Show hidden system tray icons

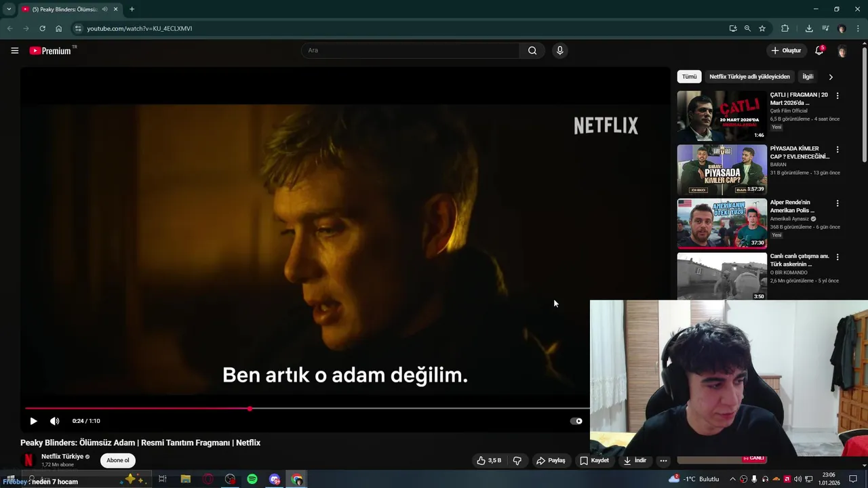pyautogui.click(x=732, y=479)
